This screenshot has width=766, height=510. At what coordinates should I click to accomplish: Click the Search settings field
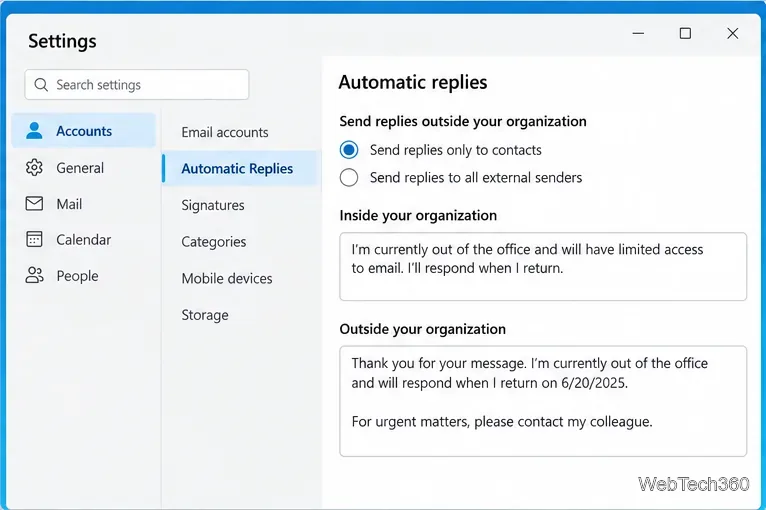pos(137,85)
